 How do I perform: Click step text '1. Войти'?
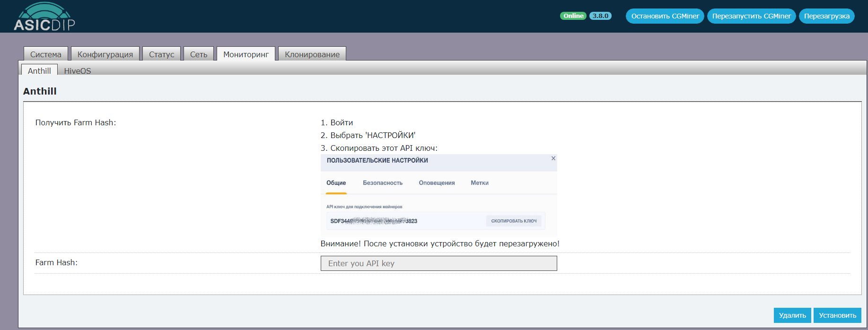click(337, 122)
